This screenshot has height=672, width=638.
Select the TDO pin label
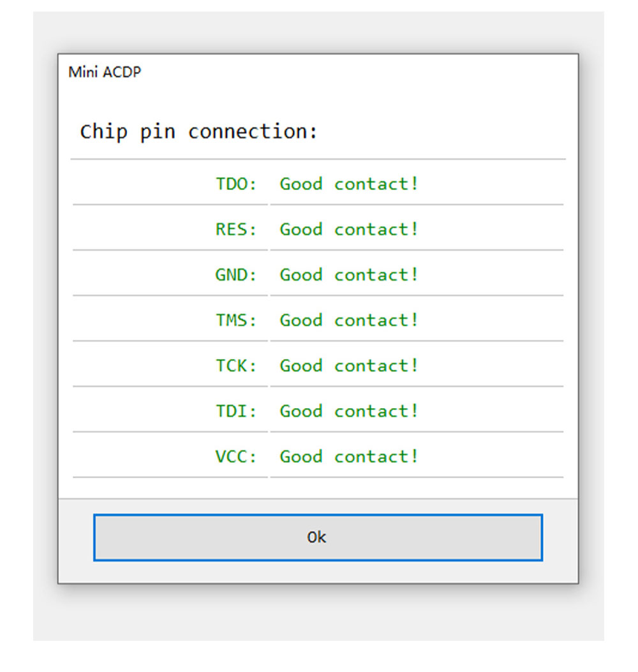[235, 184]
